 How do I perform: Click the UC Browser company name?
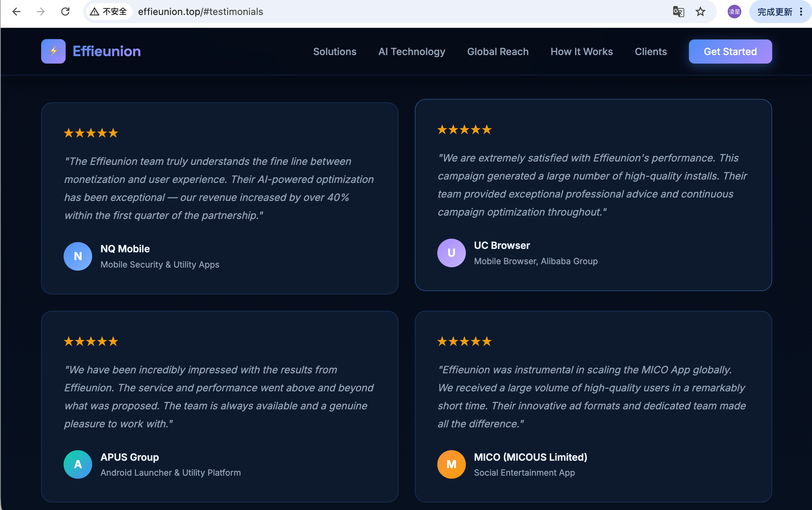(502, 245)
